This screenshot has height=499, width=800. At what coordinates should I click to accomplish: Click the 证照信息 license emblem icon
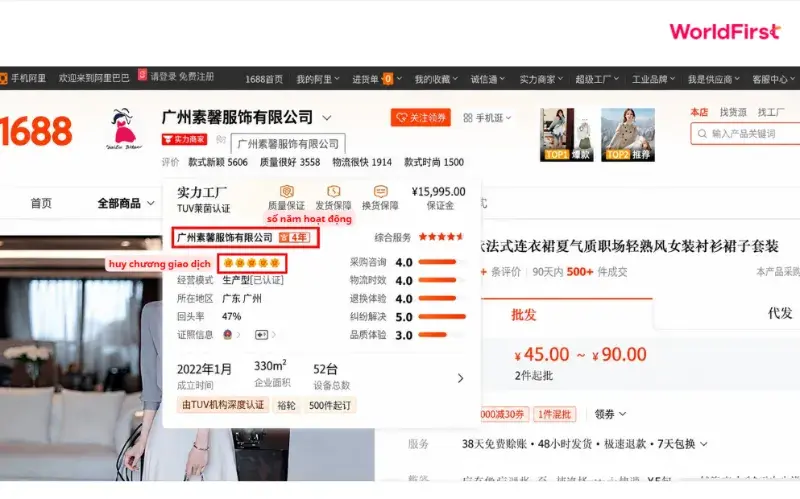click(228, 335)
